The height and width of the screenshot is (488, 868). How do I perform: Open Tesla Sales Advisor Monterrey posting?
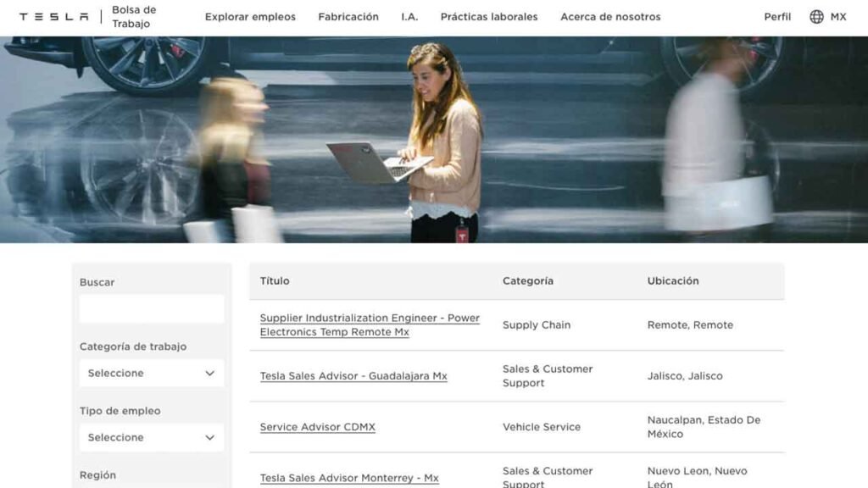coord(349,478)
